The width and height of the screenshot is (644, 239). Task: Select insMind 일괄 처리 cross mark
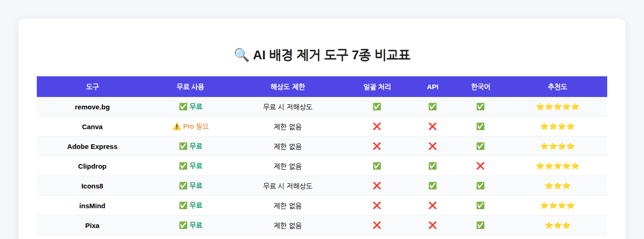click(x=377, y=205)
